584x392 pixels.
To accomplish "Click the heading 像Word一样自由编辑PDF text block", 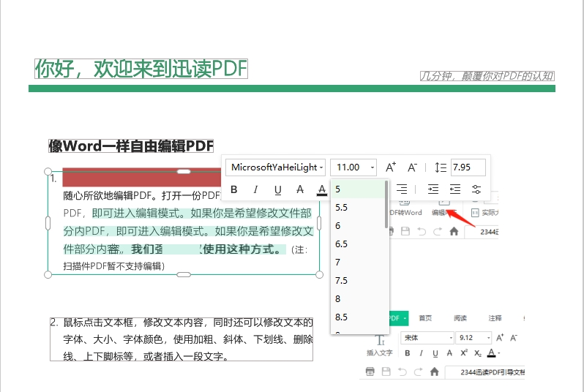I will coord(131,146).
